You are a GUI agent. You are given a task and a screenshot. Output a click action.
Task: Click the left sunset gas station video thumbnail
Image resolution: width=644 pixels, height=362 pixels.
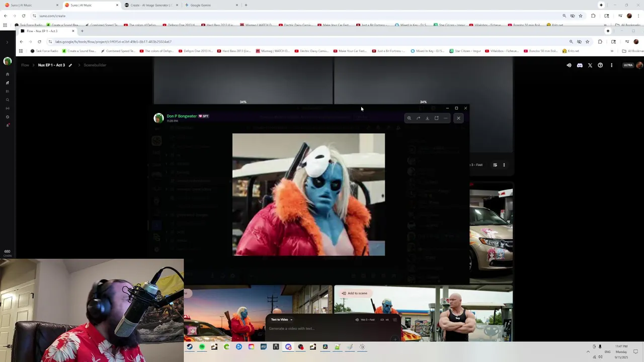(258, 313)
